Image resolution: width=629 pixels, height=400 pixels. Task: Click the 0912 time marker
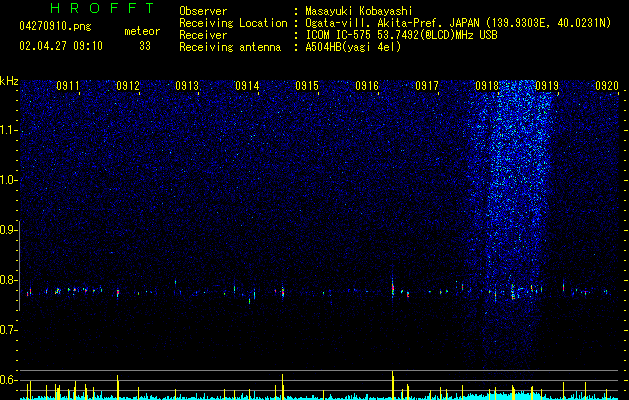point(128,86)
